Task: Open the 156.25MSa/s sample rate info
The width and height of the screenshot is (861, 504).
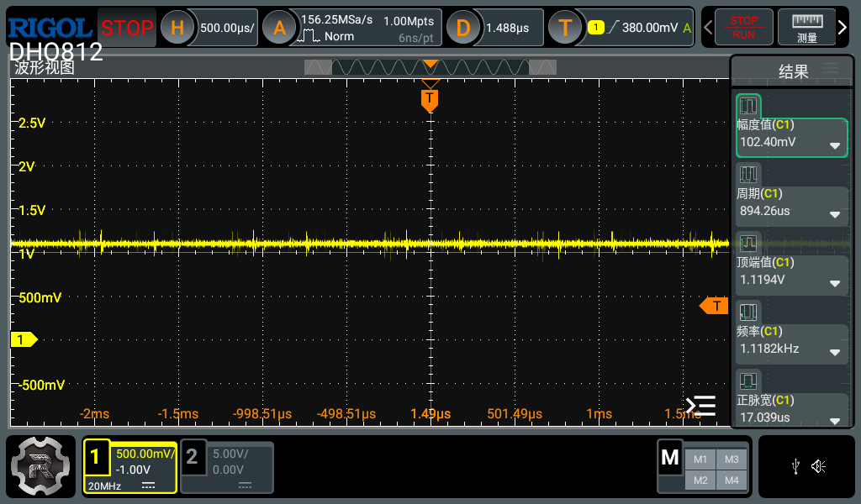Action: [336, 20]
